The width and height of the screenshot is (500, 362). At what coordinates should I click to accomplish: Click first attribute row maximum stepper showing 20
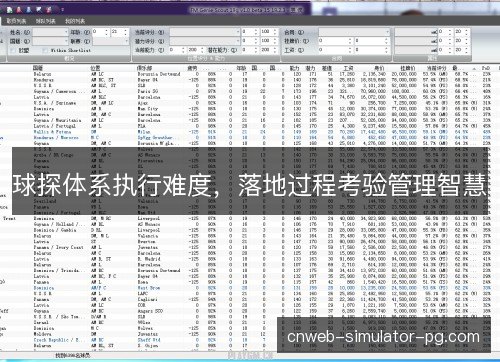462,32
